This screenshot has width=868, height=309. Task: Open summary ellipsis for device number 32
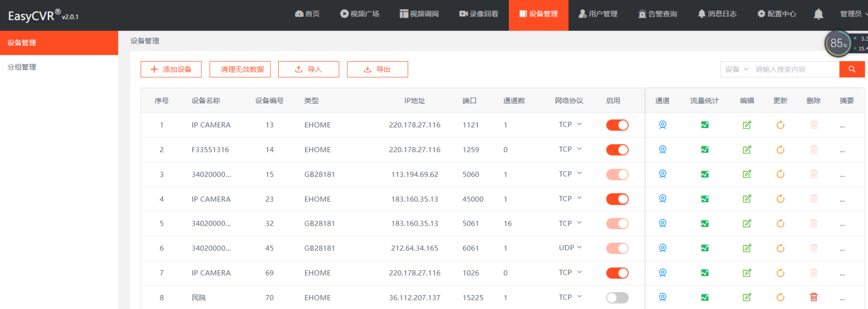point(842,225)
